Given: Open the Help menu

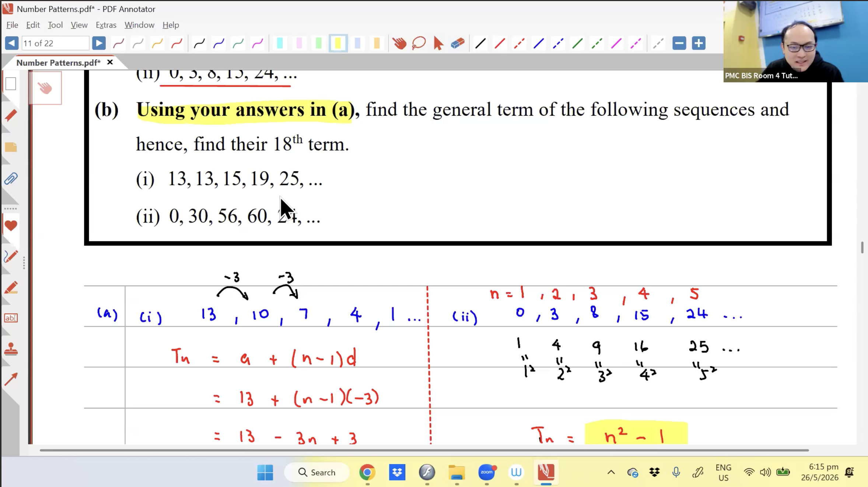Looking at the screenshot, I should 171,25.
